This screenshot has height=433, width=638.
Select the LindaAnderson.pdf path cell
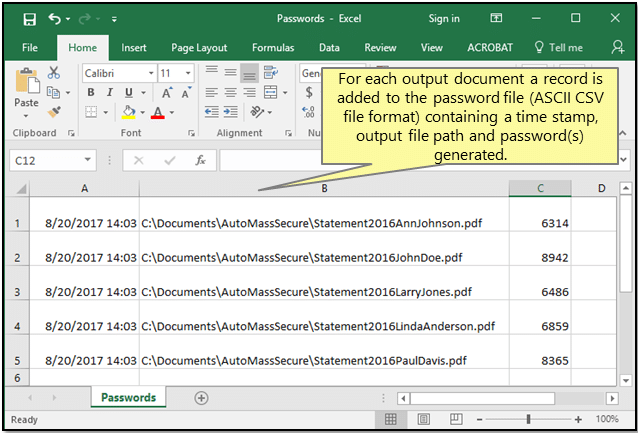[x=324, y=318]
